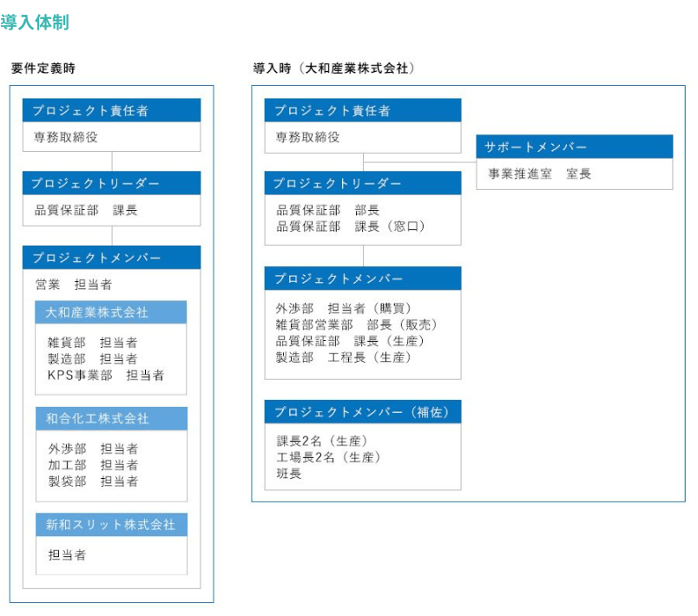This screenshot has width=698, height=616.
Task: Click the サポートメンバー header box
Action: pyautogui.click(x=574, y=147)
